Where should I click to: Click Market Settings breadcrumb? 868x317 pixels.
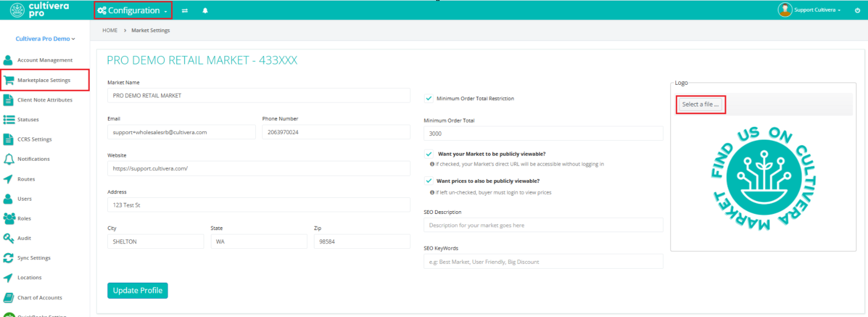[x=151, y=30]
